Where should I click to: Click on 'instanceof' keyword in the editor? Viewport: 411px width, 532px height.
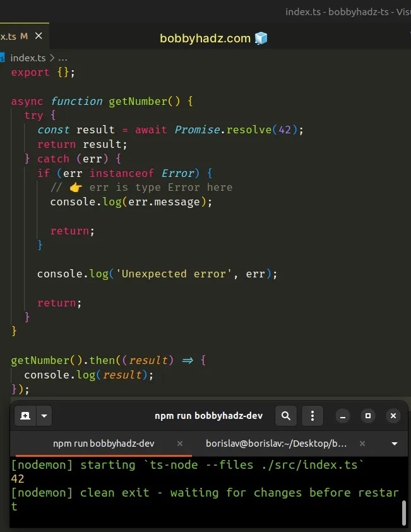pos(122,173)
